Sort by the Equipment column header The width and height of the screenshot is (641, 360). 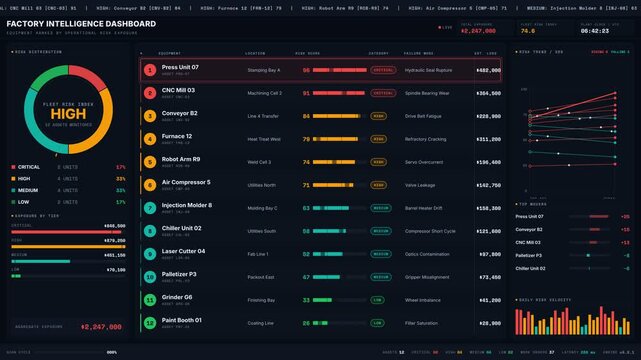click(170, 54)
